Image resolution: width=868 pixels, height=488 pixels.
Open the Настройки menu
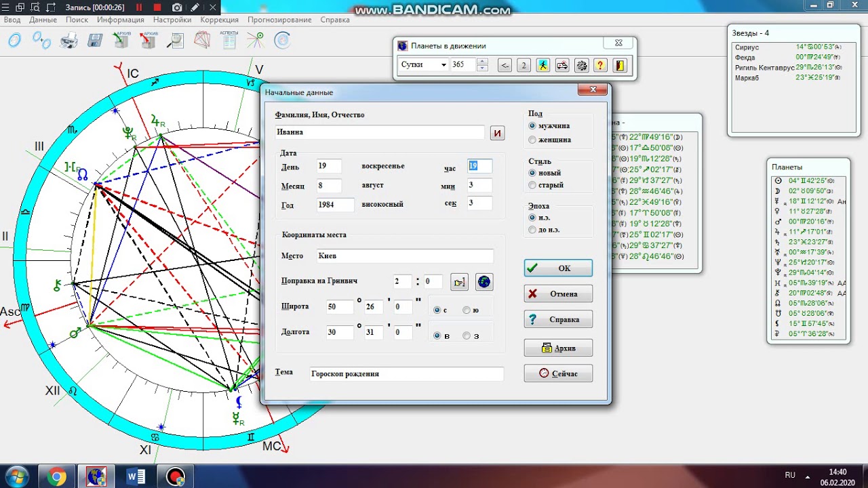pos(172,20)
